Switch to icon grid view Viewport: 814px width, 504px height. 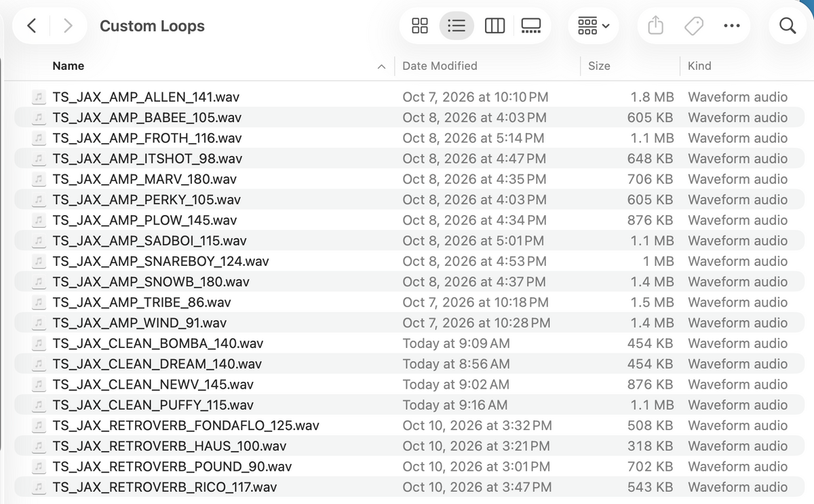click(x=420, y=26)
